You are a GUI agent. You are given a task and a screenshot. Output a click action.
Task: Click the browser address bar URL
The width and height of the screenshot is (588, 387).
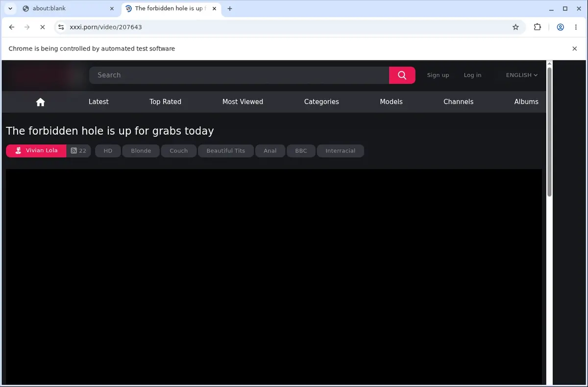[x=106, y=27]
